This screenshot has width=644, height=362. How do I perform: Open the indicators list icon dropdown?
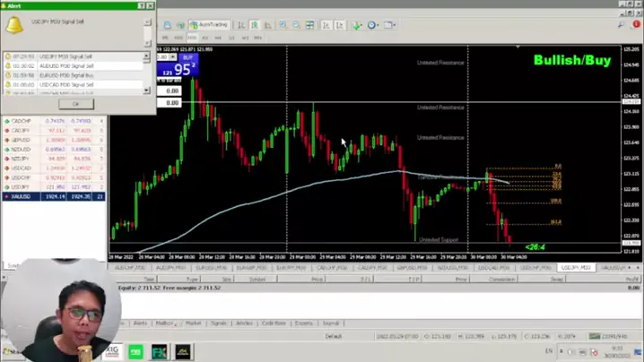tap(358, 25)
